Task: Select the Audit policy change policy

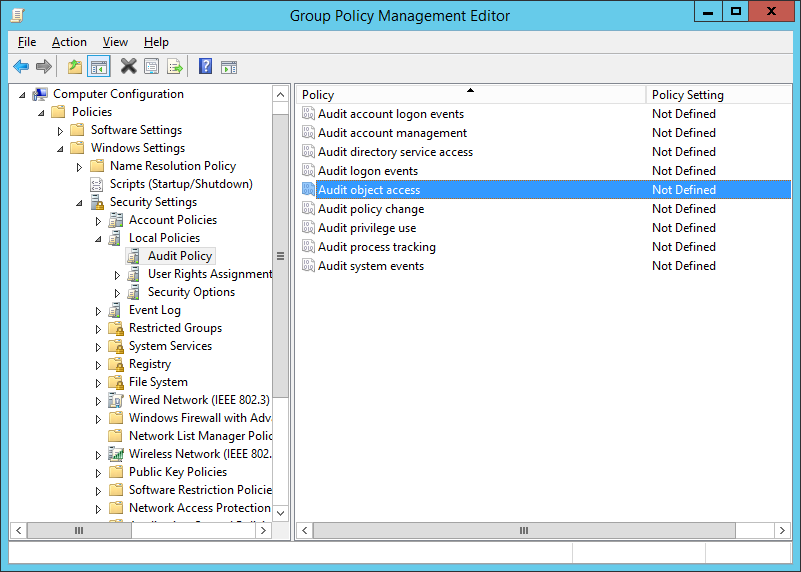Action: 371,209
